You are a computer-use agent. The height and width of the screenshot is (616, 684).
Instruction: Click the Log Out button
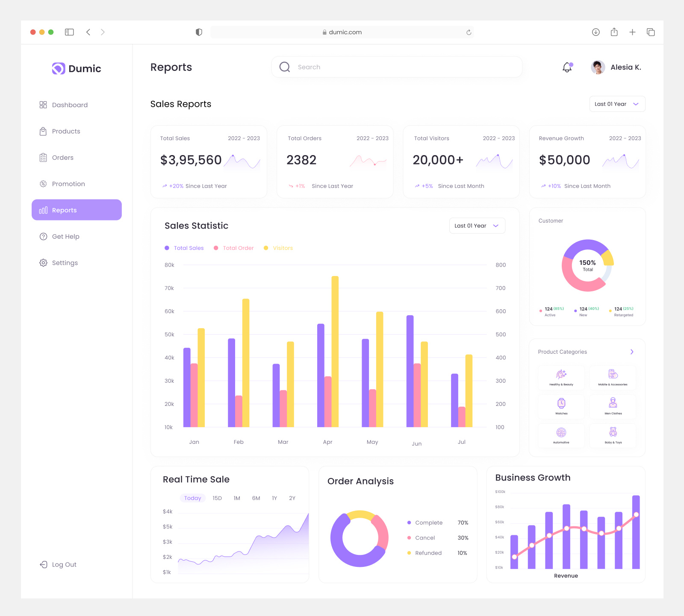(x=58, y=564)
